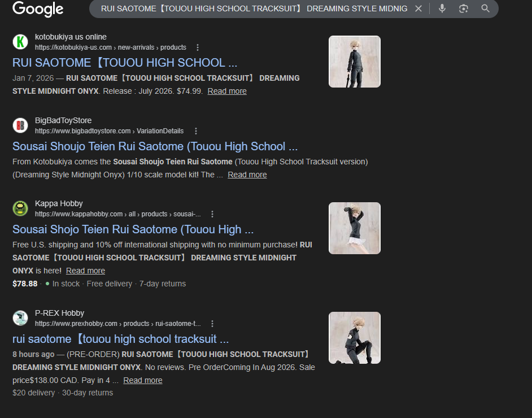This screenshot has height=418, width=532.
Task: Click the kotobukiya-us.com breadcrumb URL
Action: pos(111,47)
